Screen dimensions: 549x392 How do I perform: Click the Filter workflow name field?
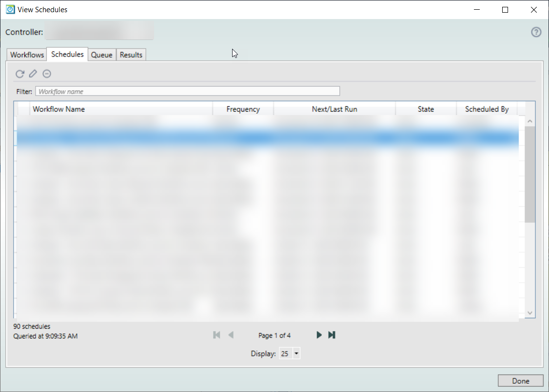pos(187,91)
